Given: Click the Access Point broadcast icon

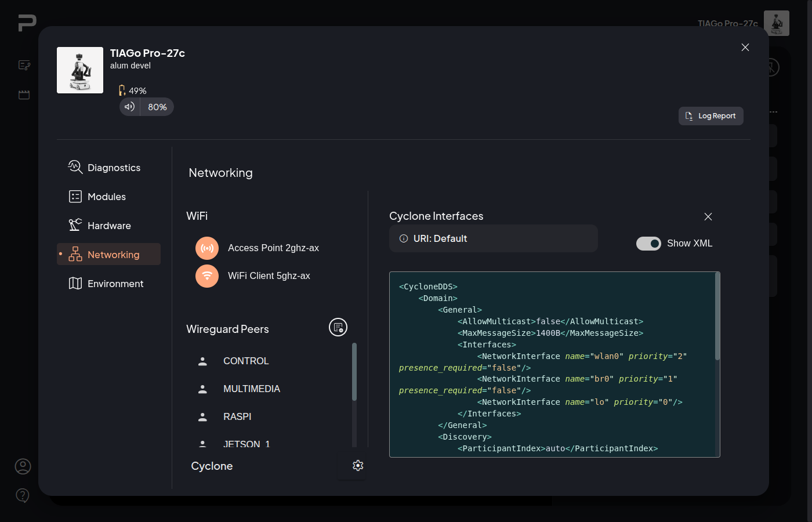Looking at the screenshot, I should click(x=207, y=248).
